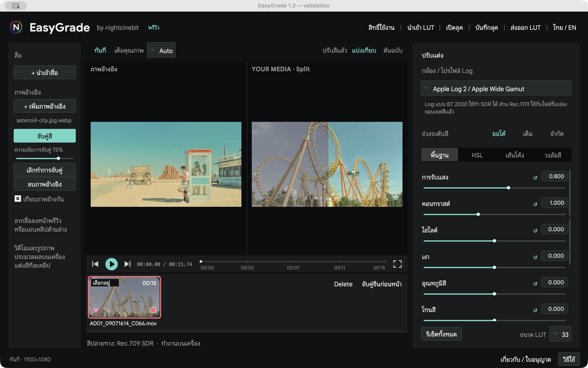Click เปิดลุค open look
The height and width of the screenshot is (368, 588).
454,28
